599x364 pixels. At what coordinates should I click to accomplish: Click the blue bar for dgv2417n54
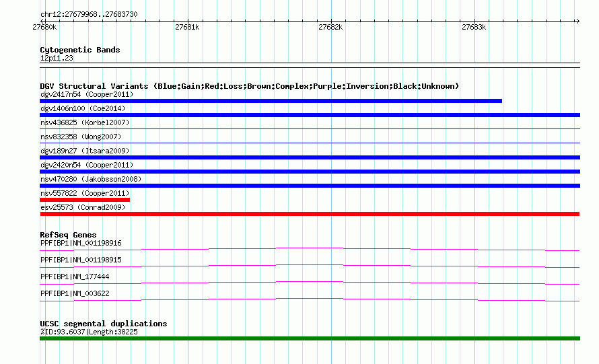(271, 101)
